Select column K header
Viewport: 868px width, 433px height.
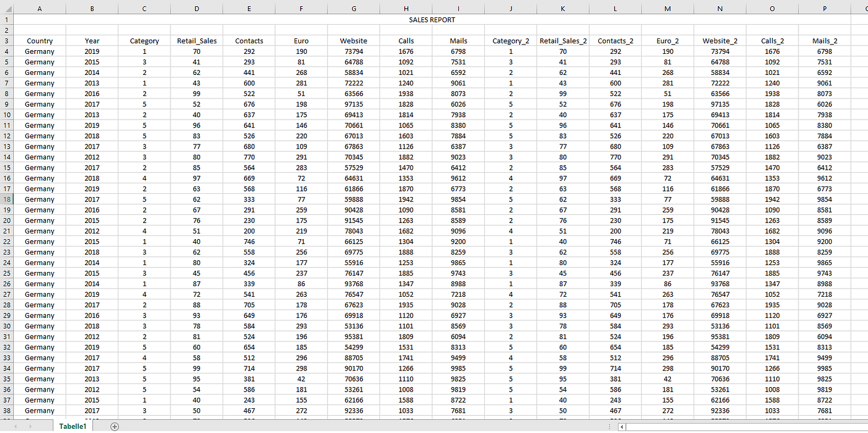point(563,9)
